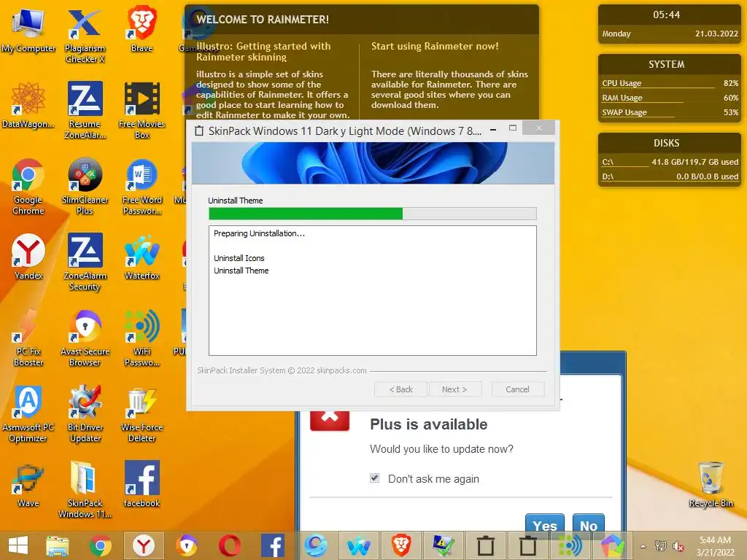Click 'Uninstall Icons' log entry
Image resolution: width=747 pixels, height=560 pixels.
click(239, 258)
